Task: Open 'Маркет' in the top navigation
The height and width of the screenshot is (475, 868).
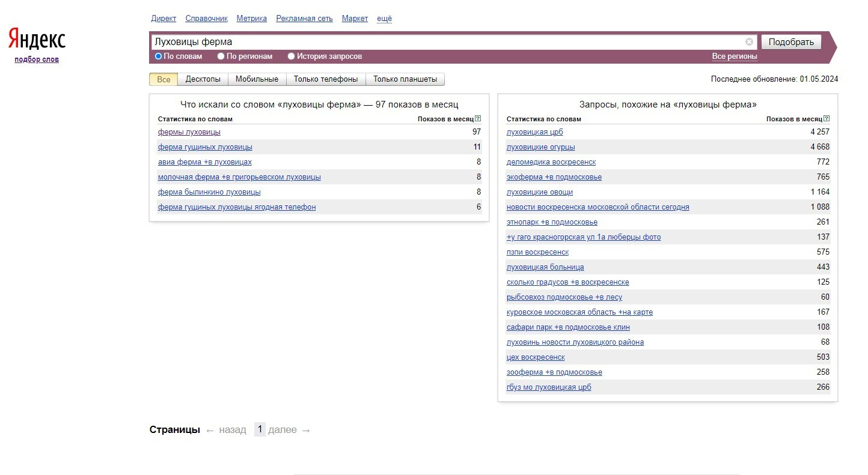Action: pos(355,19)
